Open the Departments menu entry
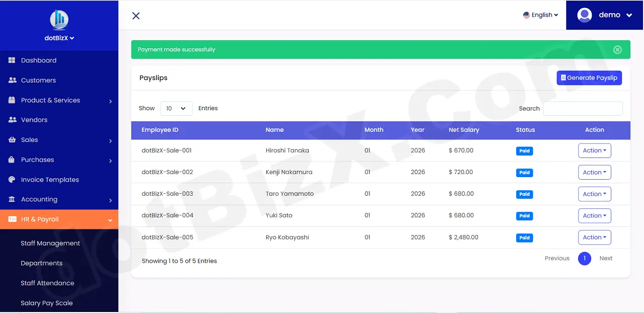The height and width of the screenshot is (313, 644). click(x=42, y=263)
